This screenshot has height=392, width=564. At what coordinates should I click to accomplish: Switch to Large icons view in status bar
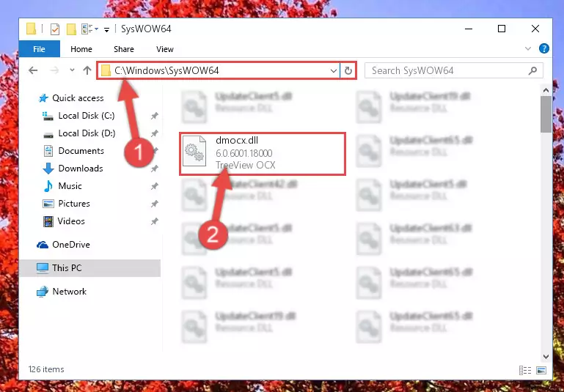[x=541, y=370]
